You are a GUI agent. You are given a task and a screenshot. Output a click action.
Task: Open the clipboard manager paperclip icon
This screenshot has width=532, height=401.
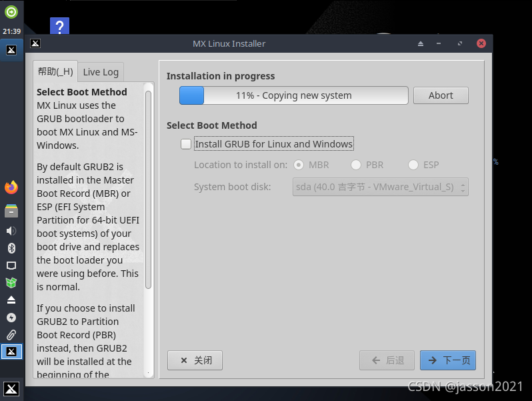(11, 335)
